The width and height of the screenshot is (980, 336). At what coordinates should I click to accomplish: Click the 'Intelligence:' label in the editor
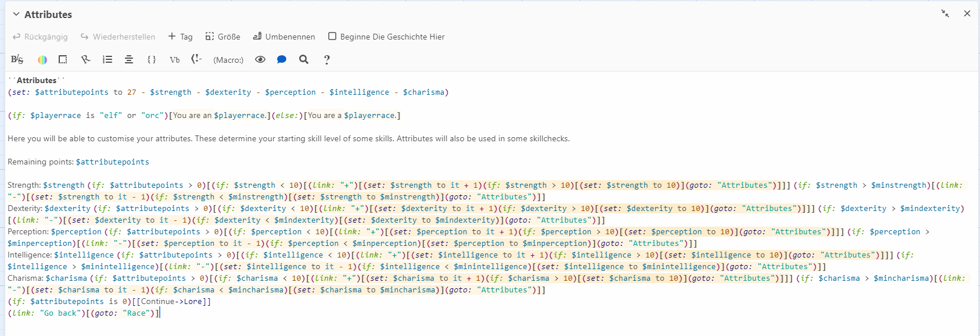[x=30, y=255]
